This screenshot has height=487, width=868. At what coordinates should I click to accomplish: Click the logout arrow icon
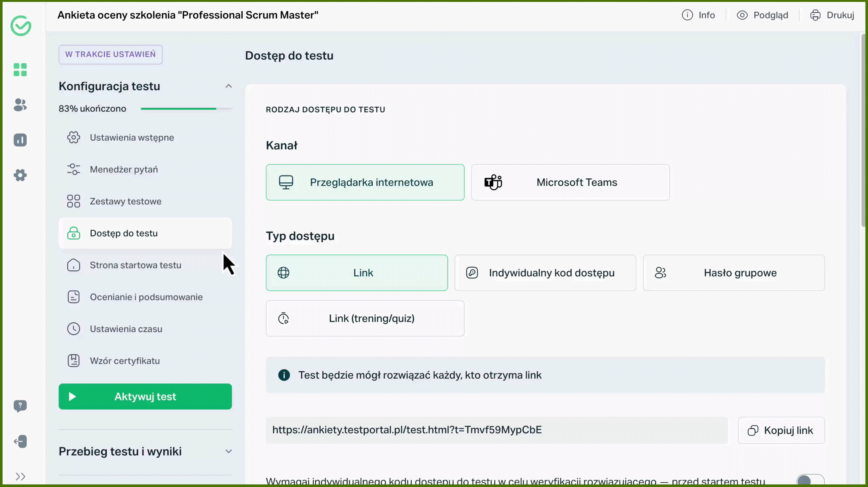[x=20, y=441]
